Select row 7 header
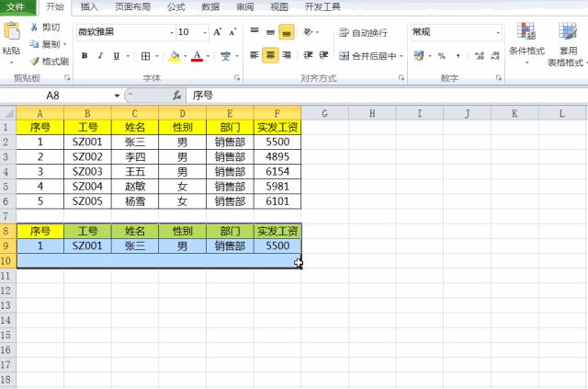 (8, 216)
